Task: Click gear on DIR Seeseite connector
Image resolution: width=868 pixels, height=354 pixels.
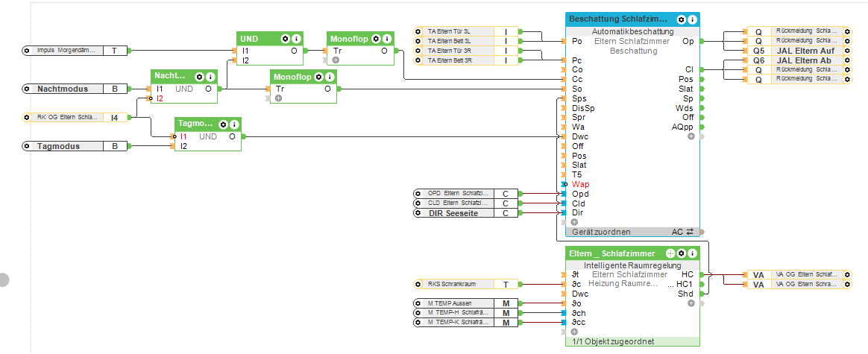Action: pyautogui.click(x=418, y=213)
